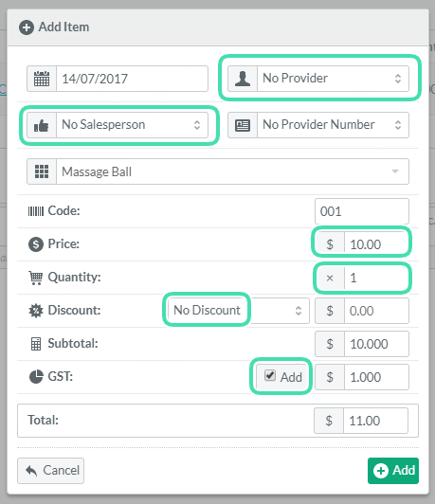Click the date field 14/07/2017
Image resolution: width=435 pixels, height=504 pixels.
pyautogui.click(x=132, y=79)
